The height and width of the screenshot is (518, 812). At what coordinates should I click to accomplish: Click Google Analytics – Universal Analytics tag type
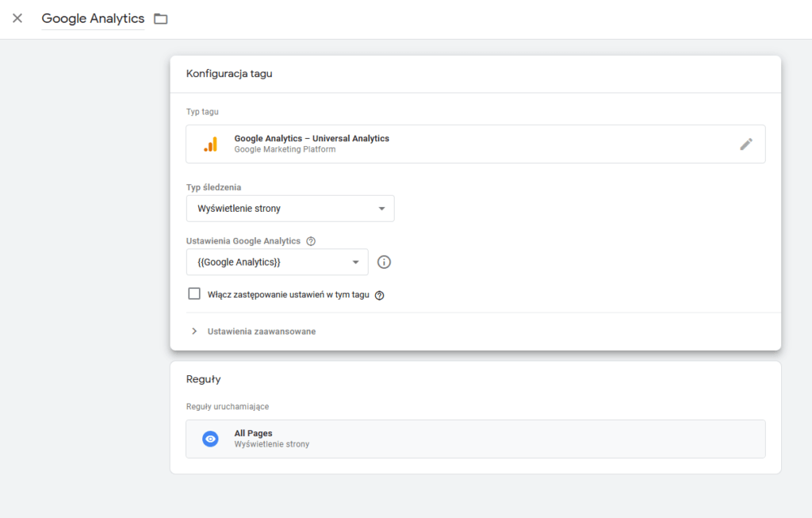pyautogui.click(x=312, y=138)
